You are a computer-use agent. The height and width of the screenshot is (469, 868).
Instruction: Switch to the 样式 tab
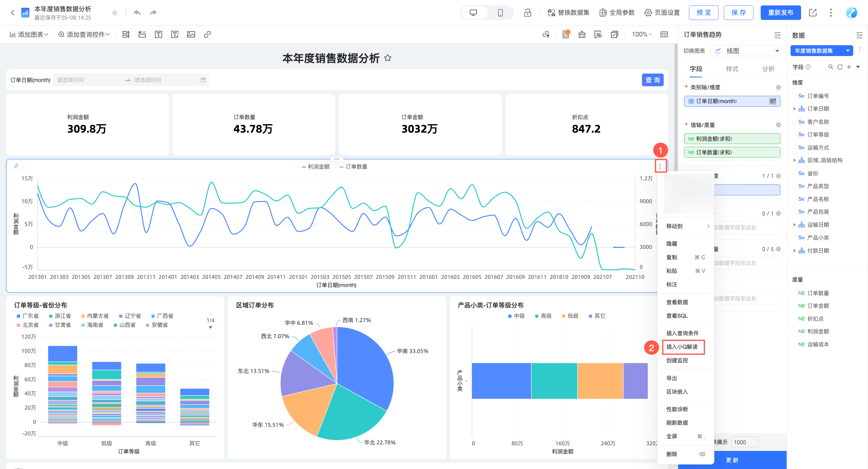[732, 69]
